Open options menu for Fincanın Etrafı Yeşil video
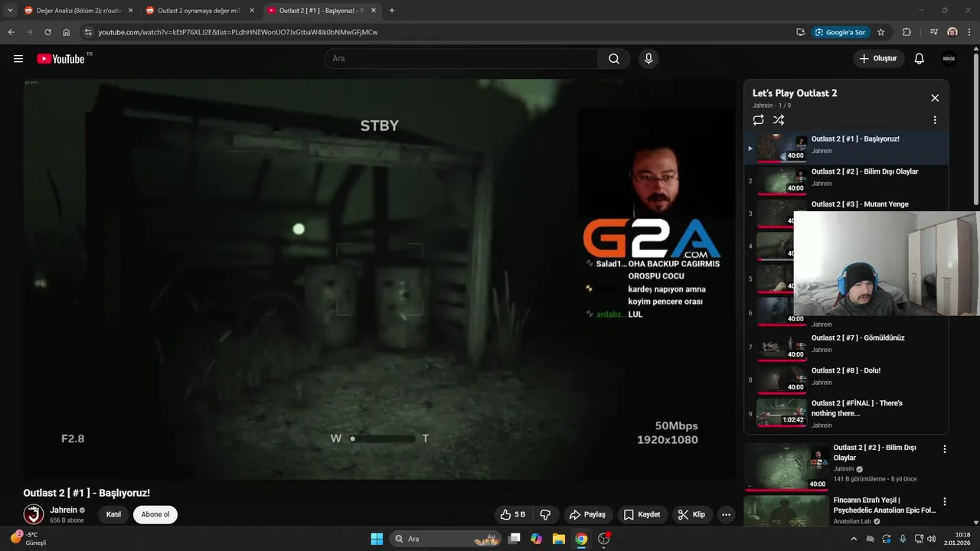Image resolution: width=980 pixels, height=551 pixels. coord(945,502)
